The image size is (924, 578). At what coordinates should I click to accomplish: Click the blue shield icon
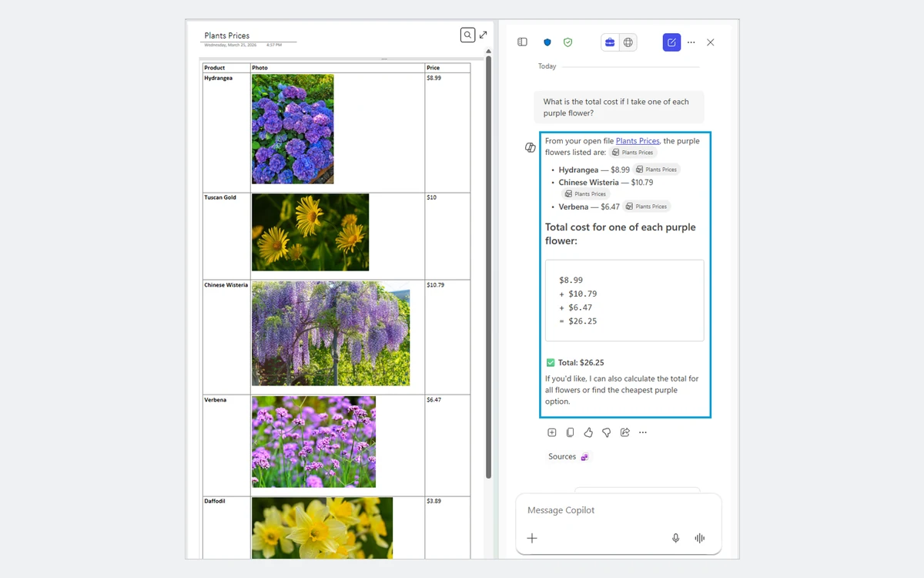(x=547, y=42)
